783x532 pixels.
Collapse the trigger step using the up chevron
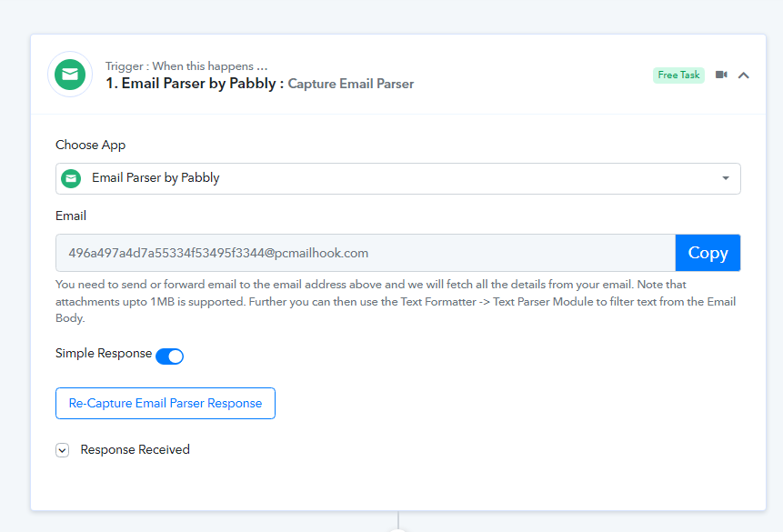click(743, 75)
